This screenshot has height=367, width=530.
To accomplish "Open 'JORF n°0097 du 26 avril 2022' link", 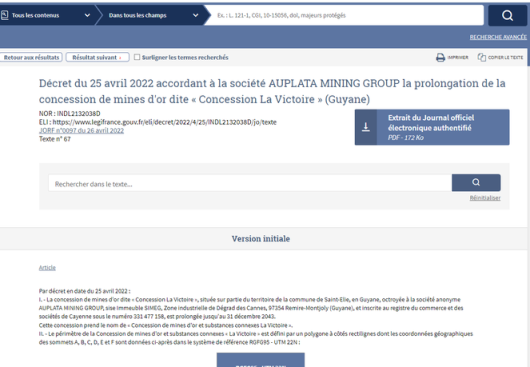I will (81, 130).
